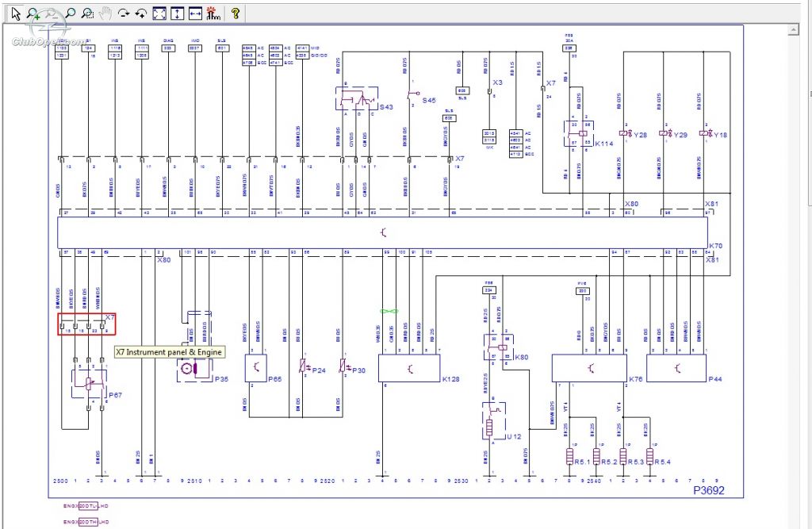The image size is (812, 529).
Task: Click the red flash locate toolbar icon
Action: [213, 13]
